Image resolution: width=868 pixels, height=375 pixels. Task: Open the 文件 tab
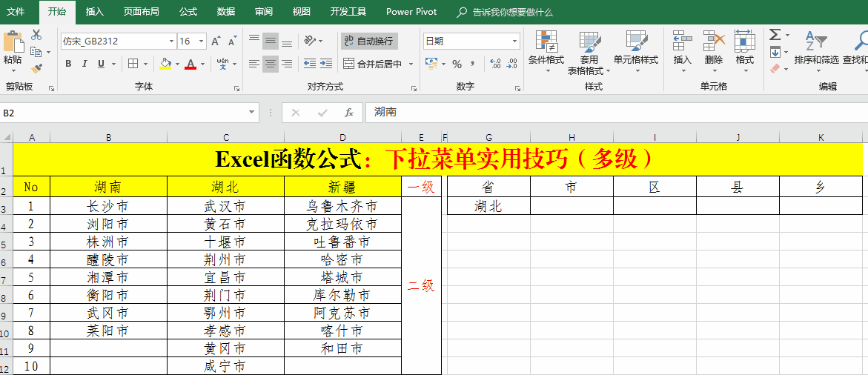point(16,12)
